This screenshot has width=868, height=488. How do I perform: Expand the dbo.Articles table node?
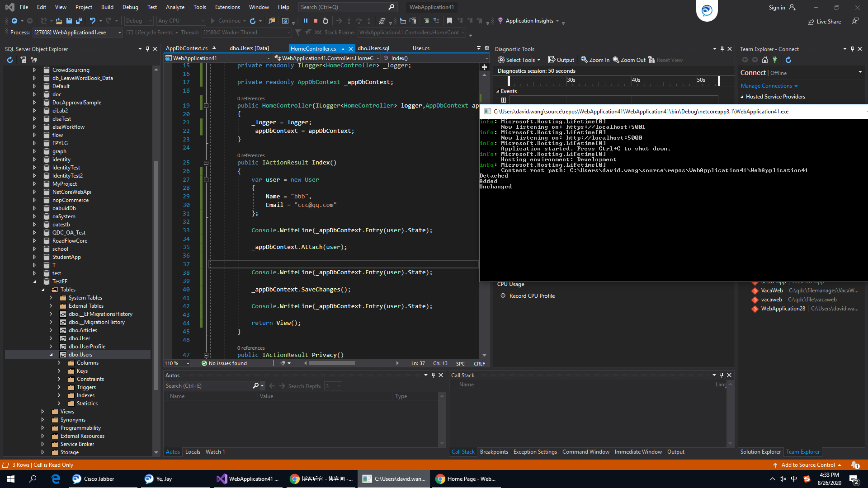[x=51, y=330]
